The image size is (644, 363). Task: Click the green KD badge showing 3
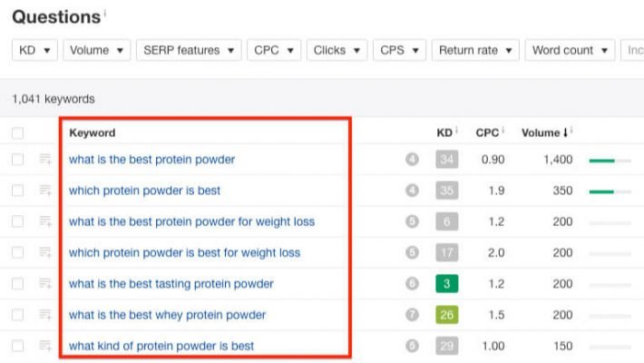[x=446, y=284]
